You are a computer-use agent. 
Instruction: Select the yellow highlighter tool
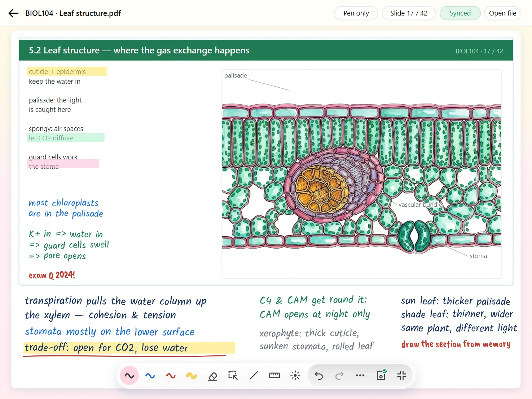coord(192,376)
